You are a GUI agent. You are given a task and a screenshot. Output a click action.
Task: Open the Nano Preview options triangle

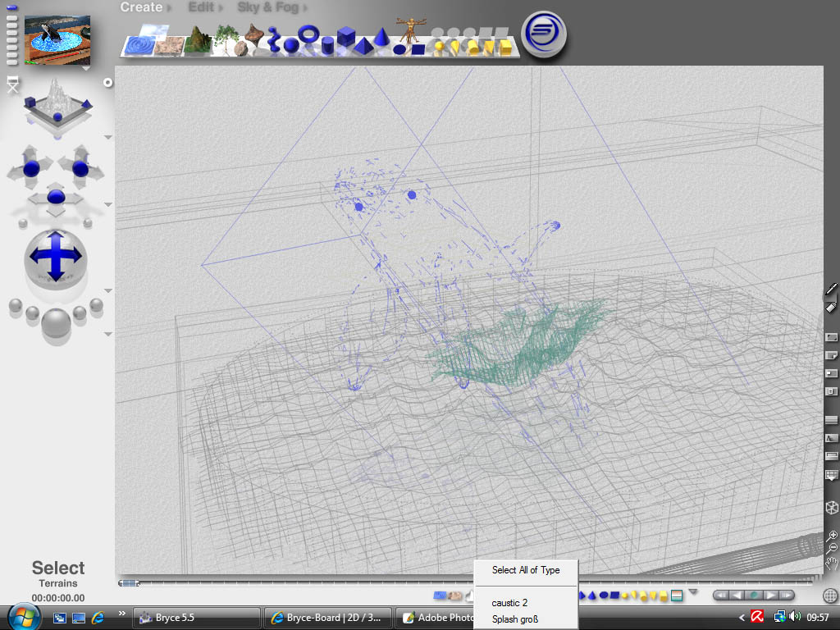tap(85, 69)
